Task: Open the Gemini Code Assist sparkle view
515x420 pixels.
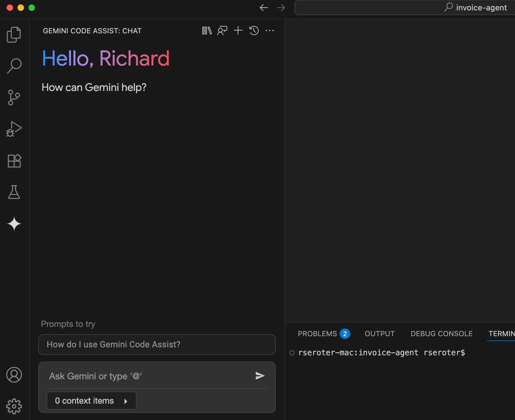Action: click(14, 224)
